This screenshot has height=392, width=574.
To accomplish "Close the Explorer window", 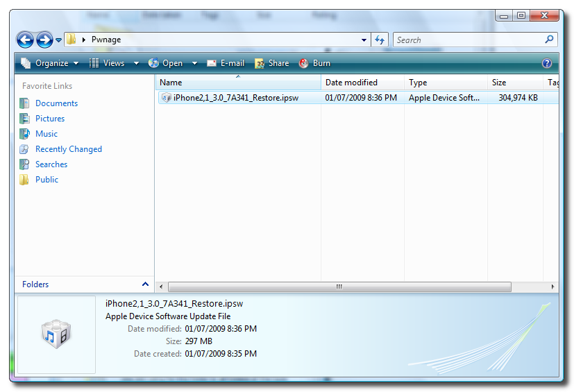I will pos(544,16).
